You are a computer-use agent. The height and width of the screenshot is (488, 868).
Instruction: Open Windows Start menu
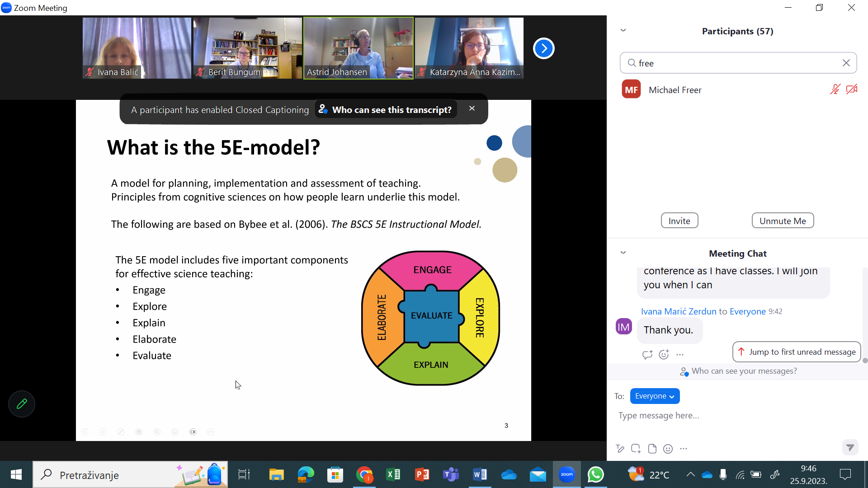16,474
